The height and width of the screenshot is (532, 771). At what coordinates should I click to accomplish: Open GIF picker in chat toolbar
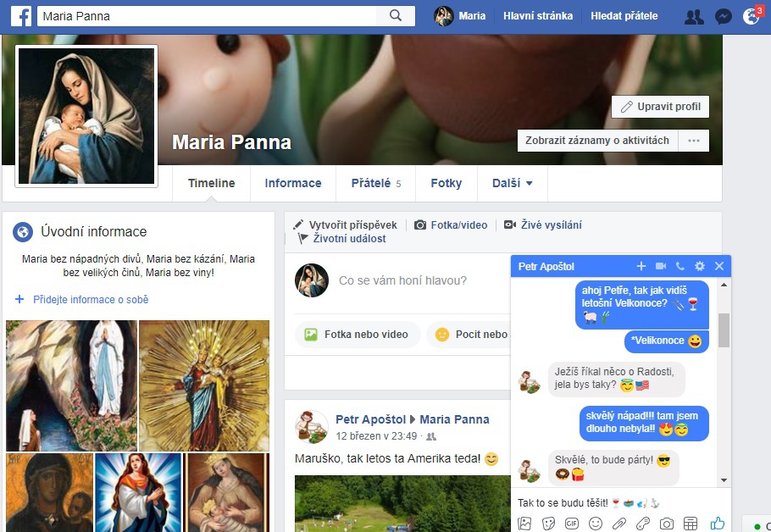(x=572, y=524)
